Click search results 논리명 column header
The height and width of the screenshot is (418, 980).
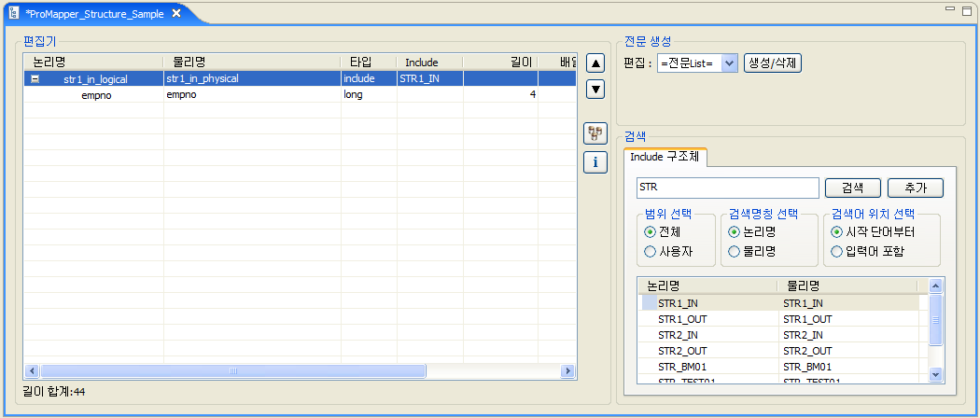pos(708,286)
